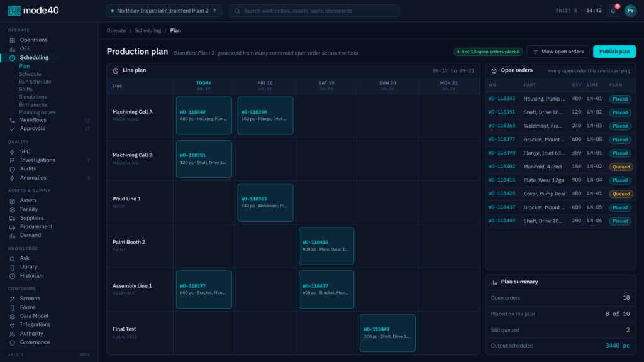The image size is (644, 362).
Task: Click the SPC lightning icon
Action: (13, 152)
